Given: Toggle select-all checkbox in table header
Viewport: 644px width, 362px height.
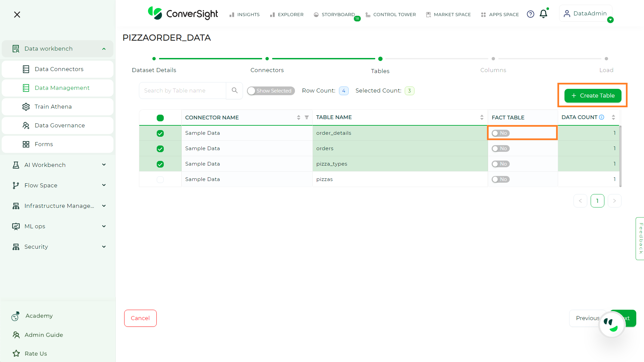Looking at the screenshot, I should (160, 118).
